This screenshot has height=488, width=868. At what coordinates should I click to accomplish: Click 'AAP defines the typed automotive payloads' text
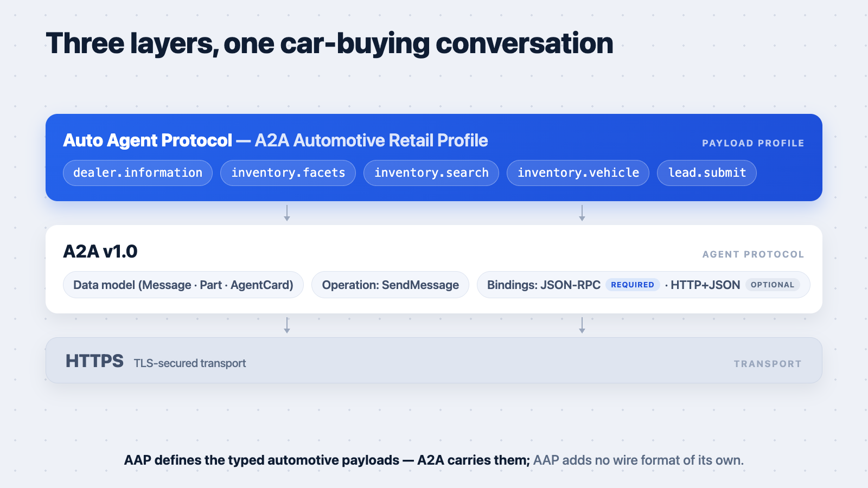[261, 460]
